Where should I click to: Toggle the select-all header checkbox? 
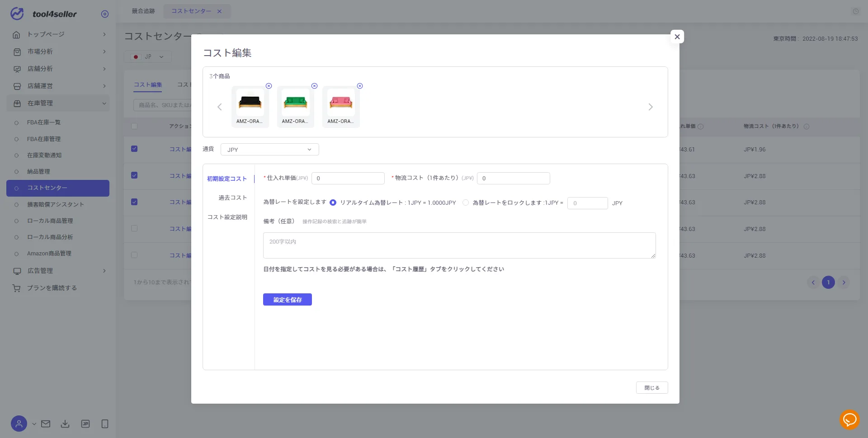click(x=134, y=126)
